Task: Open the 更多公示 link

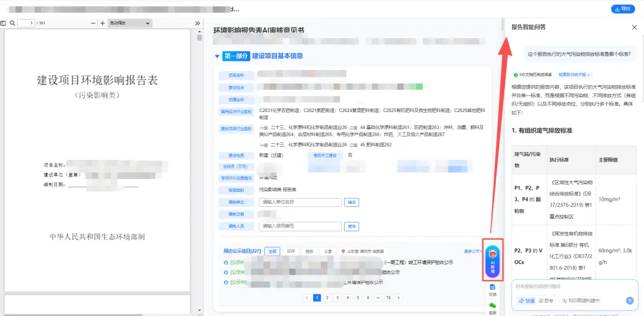Action: (x=473, y=251)
